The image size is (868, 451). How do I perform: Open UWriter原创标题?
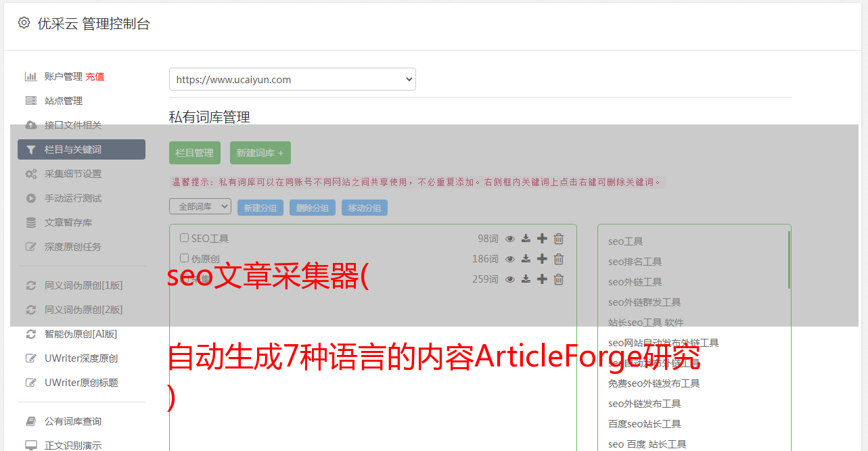81,383
